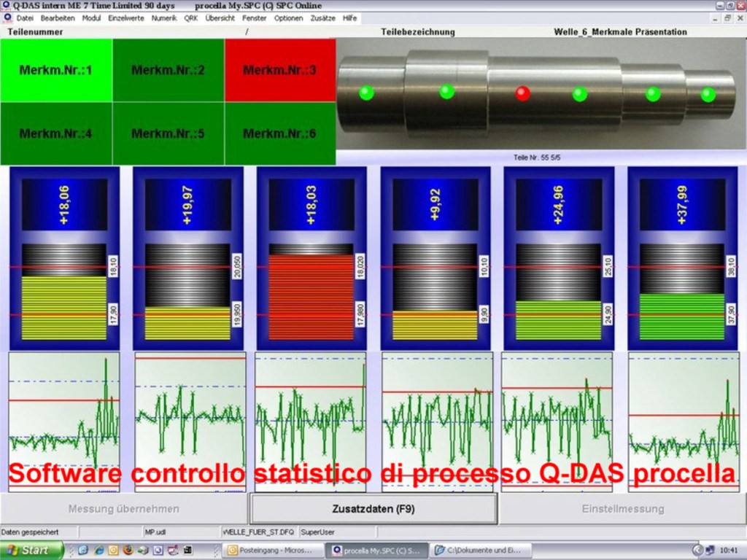Expand hidden system tray icons arrow
The height and width of the screenshot is (560, 747).
[x=697, y=551]
